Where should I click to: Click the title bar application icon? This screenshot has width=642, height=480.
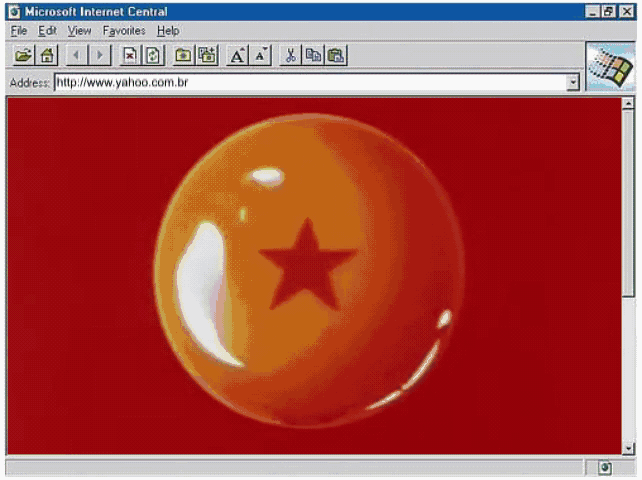coord(14,12)
